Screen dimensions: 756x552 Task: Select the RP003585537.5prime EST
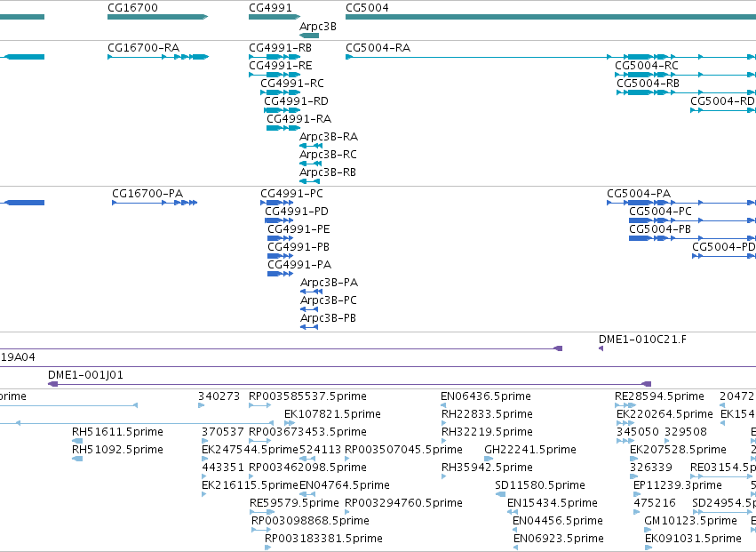point(260,405)
